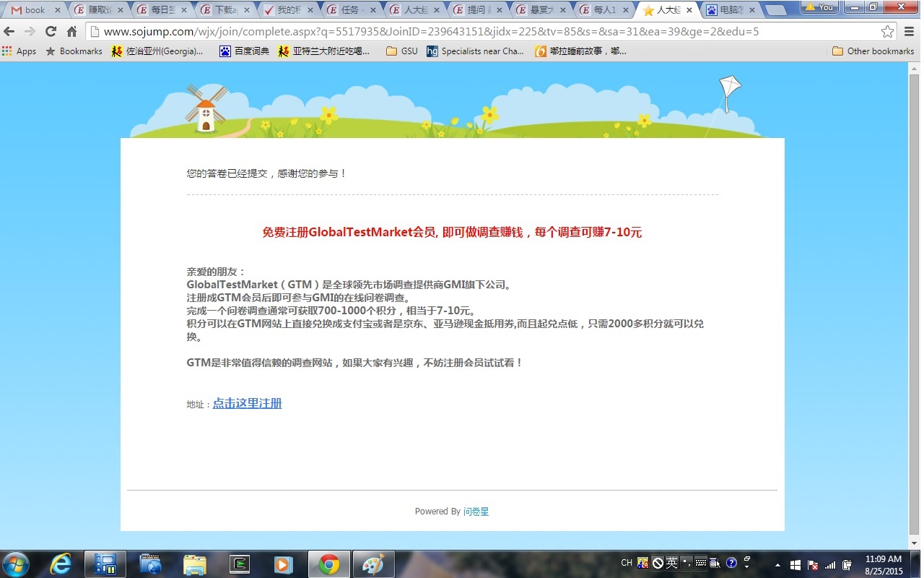This screenshot has height=578, width=924.
Task: Switch to the 赚取 tab
Action: pos(100,10)
